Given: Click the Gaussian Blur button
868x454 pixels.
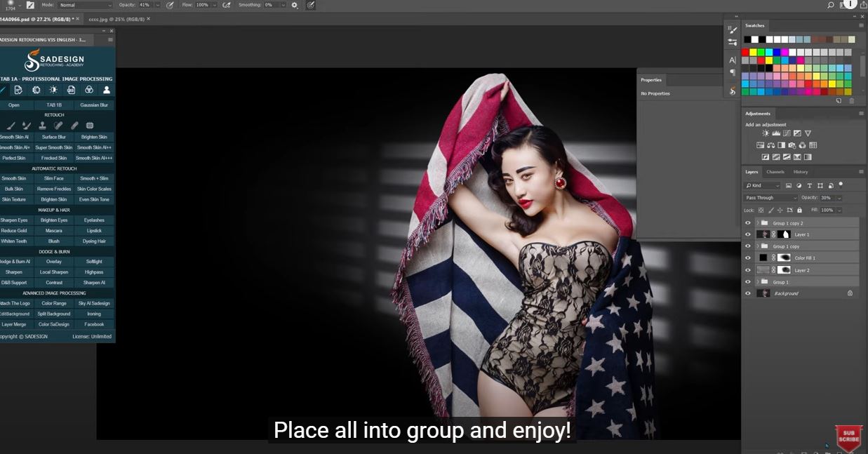Looking at the screenshot, I should (x=94, y=105).
